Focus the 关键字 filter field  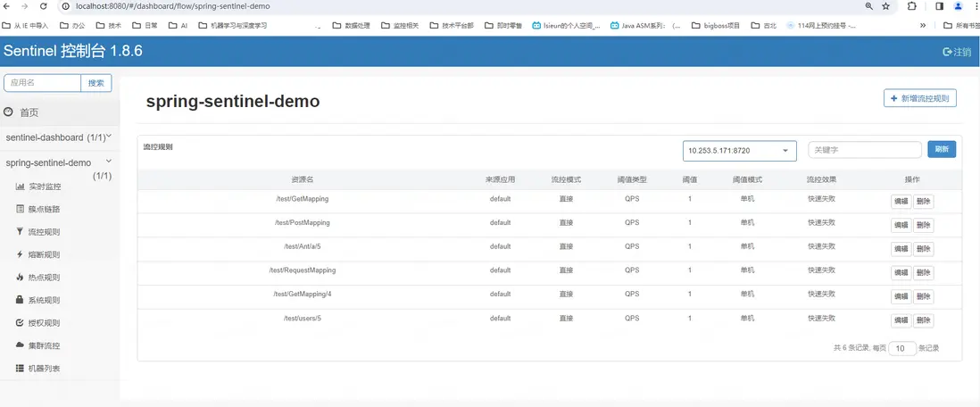[x=865, y=149]
